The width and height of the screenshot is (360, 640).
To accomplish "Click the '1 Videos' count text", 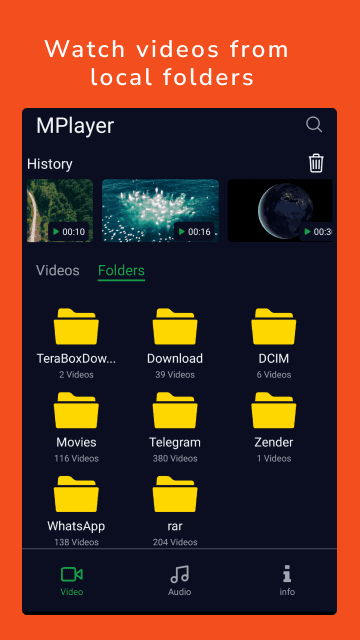I will (x=274, y=459).
